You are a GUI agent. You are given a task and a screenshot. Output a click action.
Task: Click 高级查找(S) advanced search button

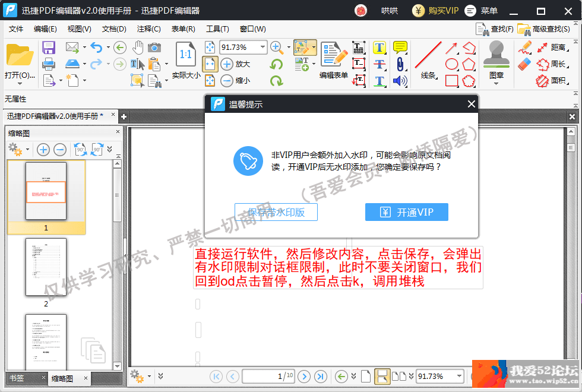click(544, 29)
